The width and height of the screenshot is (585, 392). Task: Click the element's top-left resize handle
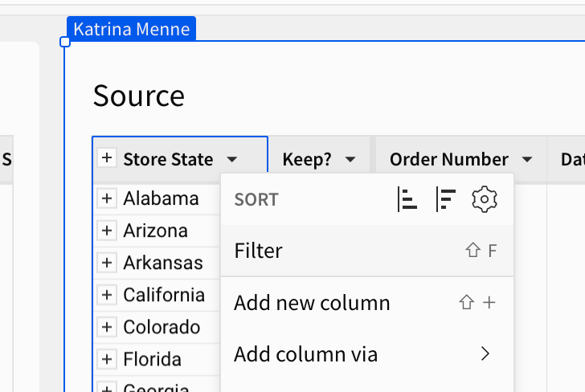click(65, 42)
